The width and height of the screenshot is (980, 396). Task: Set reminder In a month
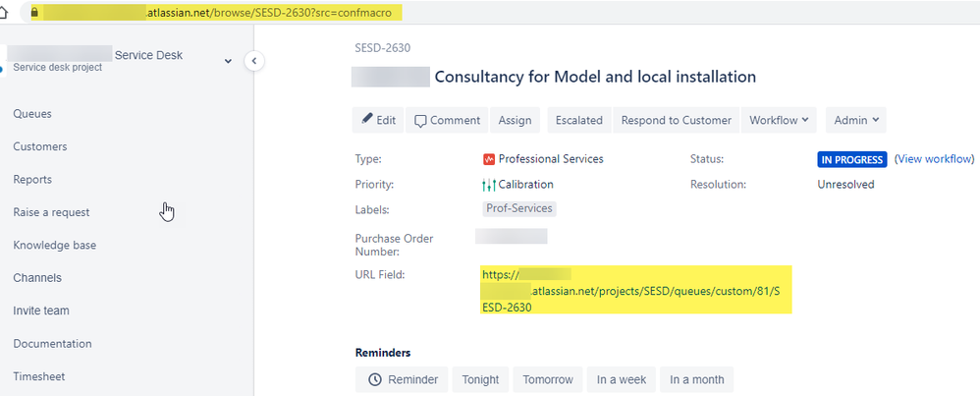point(697,379)
